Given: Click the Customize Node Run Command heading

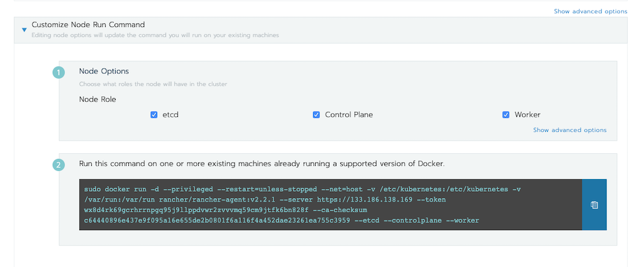Looking at the screenshot, I should pyautogui.click(x=88, y=25).
